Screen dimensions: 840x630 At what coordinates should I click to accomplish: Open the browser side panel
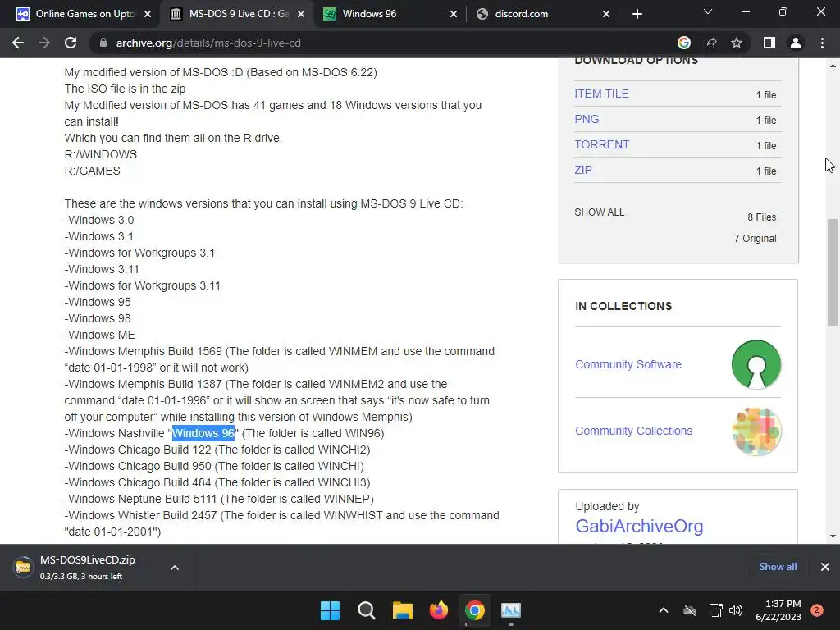[769, 43]
